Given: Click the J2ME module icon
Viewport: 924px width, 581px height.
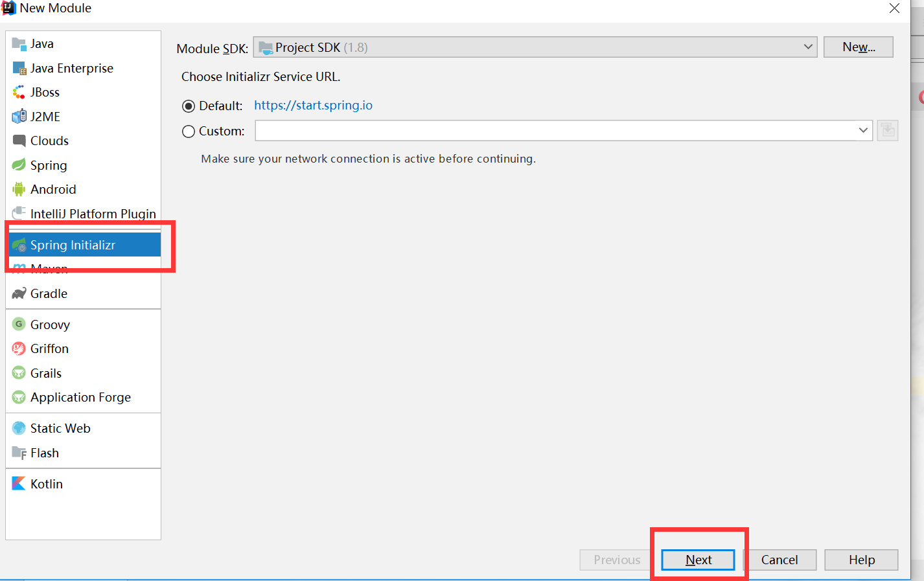Looking at the screenshot, I should tap(19, 117).
